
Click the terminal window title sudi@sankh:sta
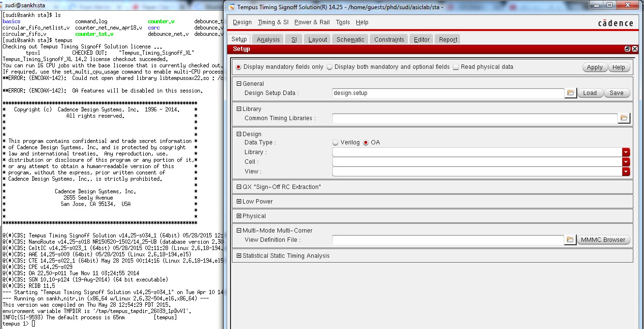click(x=25, y=5)
